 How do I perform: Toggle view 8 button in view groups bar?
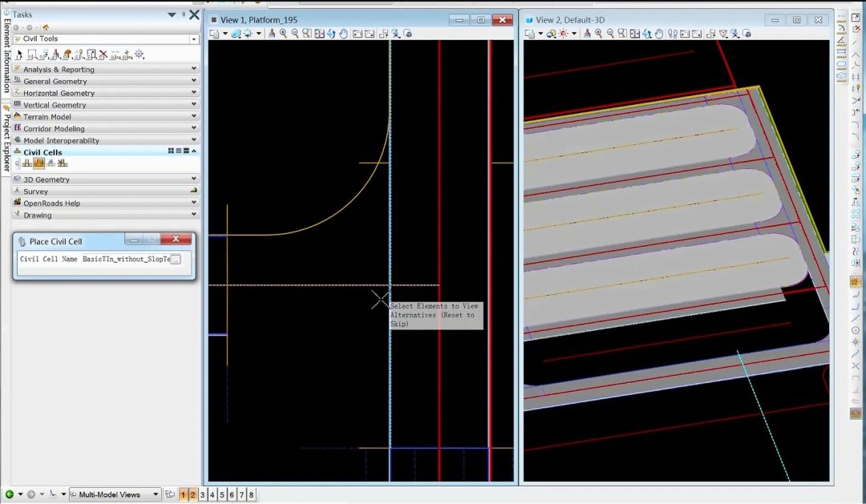[x=251, y=495]
